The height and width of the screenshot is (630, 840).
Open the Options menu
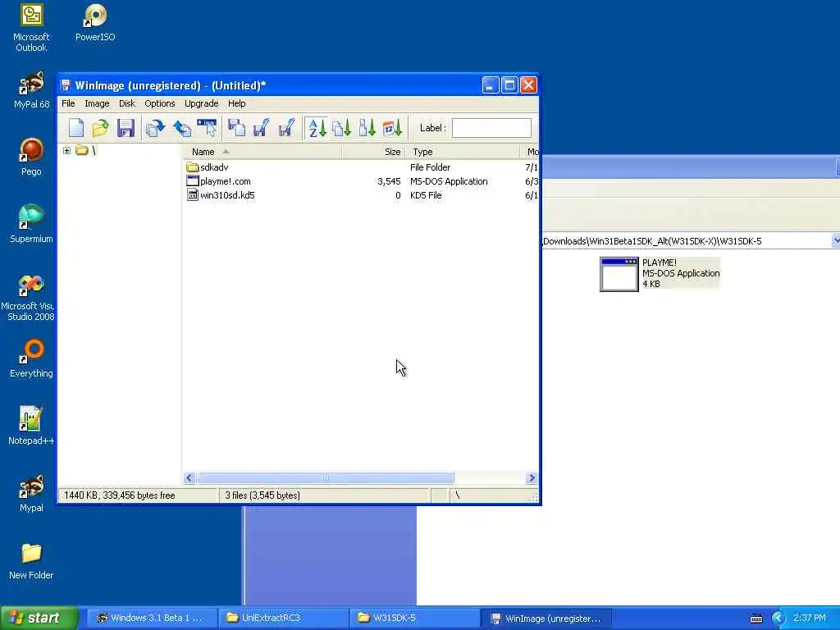point(160,103)
